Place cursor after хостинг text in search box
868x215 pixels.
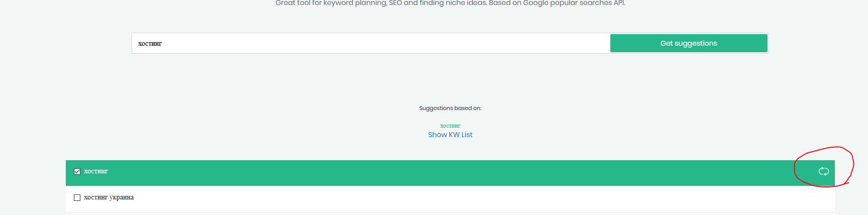tap(163, 44)
